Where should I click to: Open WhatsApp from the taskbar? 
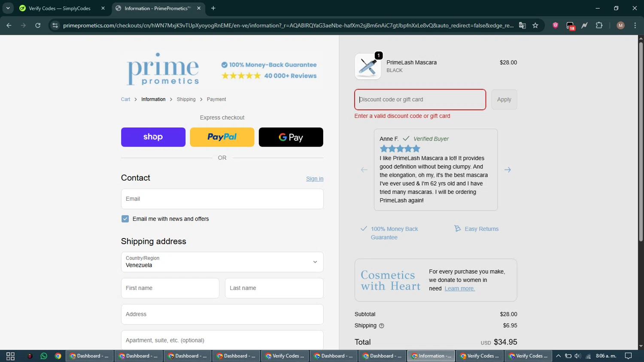pyautogui.click(x=44, y=356)
